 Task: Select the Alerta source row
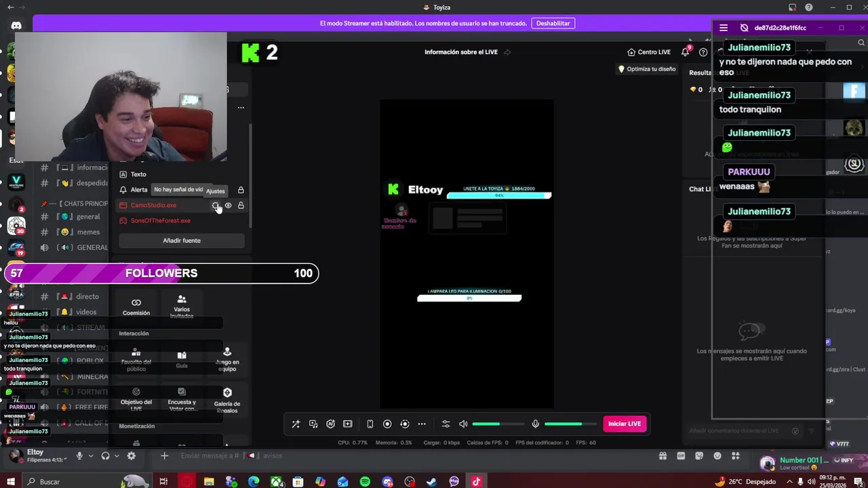(x=181, y=190)
